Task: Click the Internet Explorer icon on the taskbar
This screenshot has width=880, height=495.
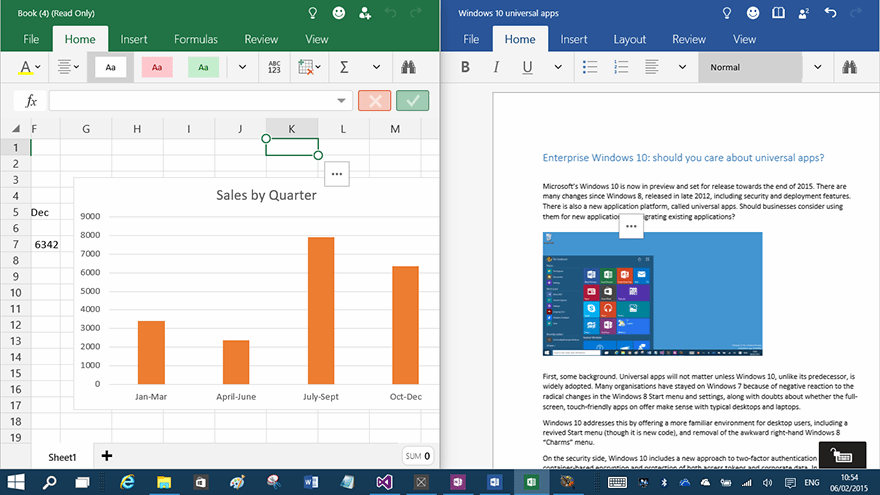Action: 128,482
